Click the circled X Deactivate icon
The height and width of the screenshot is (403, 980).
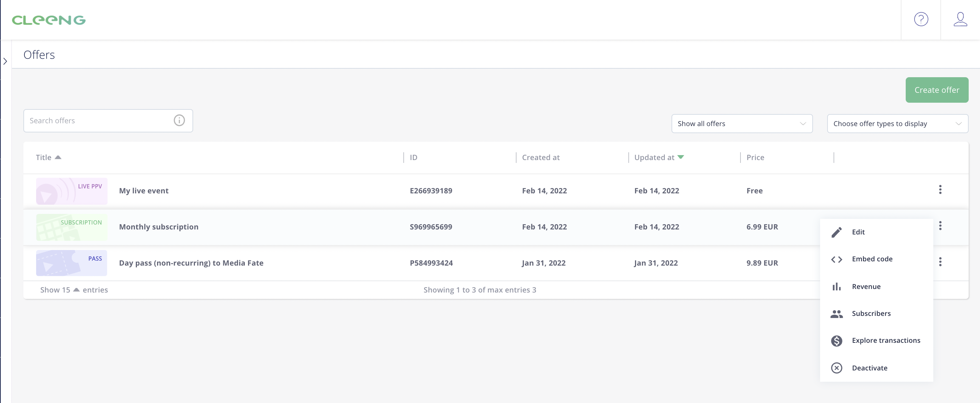click(x=837, y=368)
